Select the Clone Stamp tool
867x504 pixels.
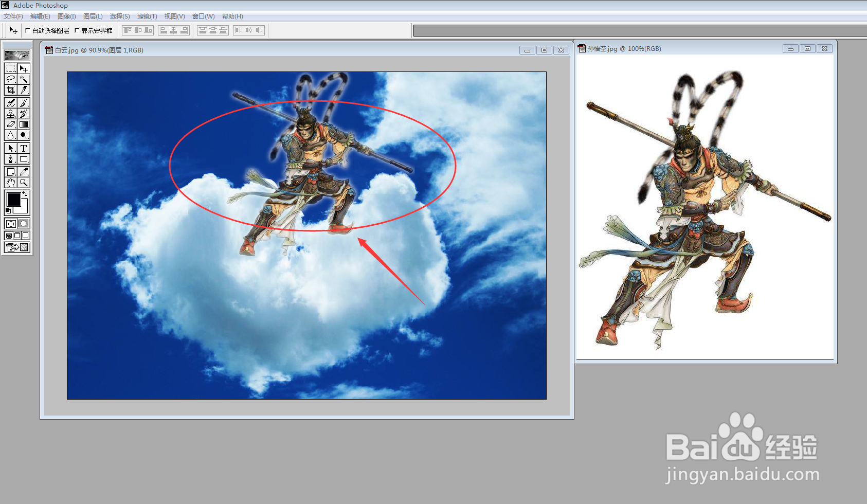click(x=10, y=114)
